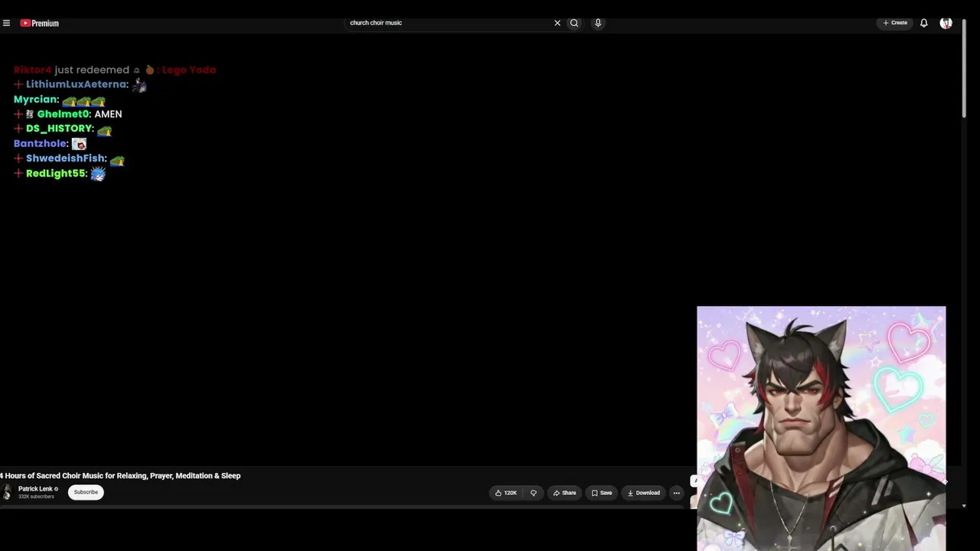Click the magnifying glass search button

574,23
